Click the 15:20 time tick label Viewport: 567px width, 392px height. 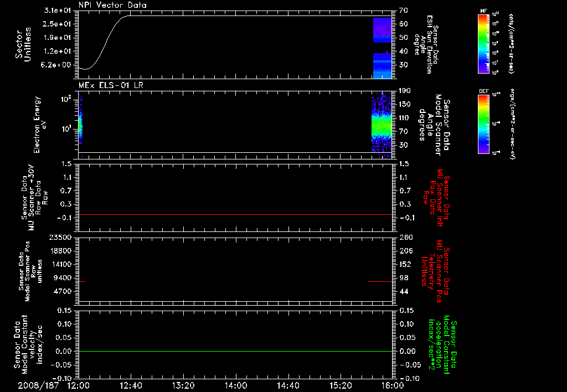pyautogui.click(x=341, y=385)
